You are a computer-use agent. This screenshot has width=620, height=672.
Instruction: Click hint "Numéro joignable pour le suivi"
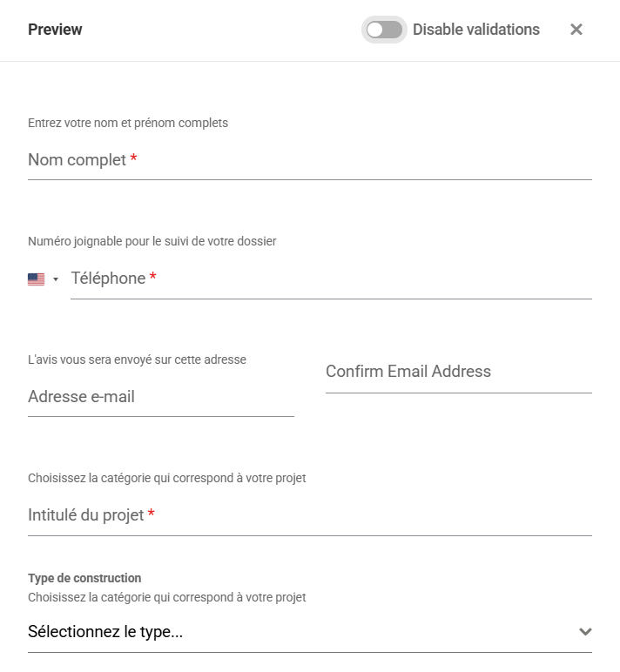(152, 241)
